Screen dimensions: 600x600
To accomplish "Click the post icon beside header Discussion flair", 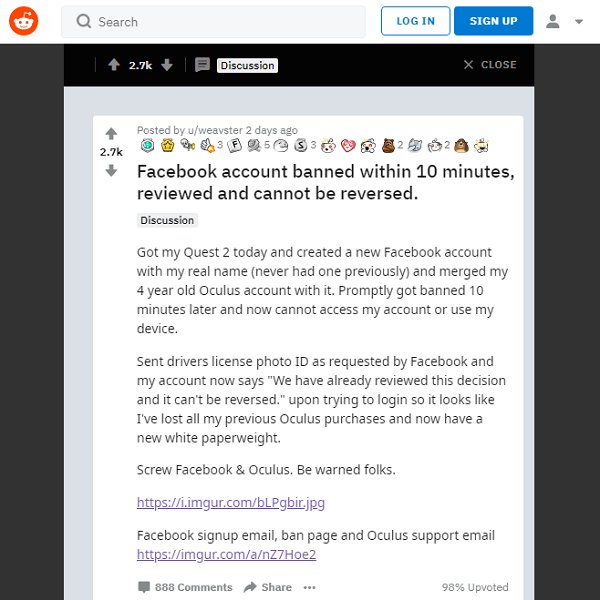I will [202, 65].
